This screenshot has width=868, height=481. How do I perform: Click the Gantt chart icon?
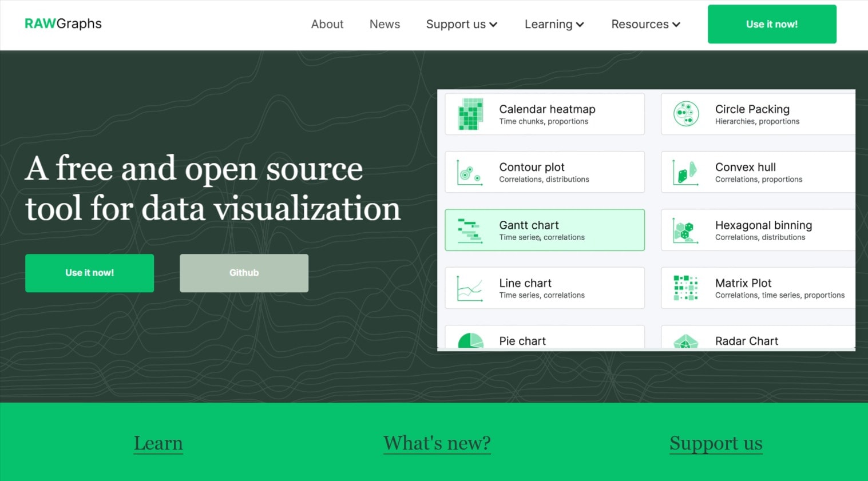coord(470,230)
